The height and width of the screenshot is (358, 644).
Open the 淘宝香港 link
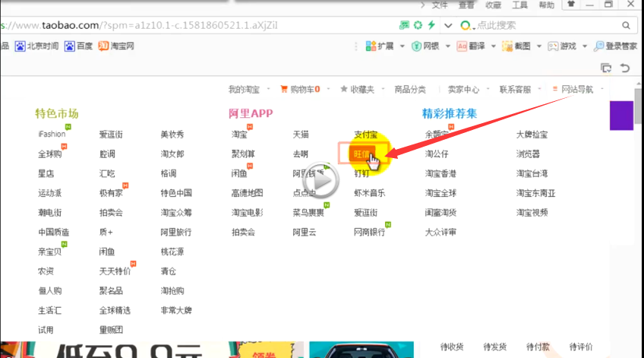point(440,173)
